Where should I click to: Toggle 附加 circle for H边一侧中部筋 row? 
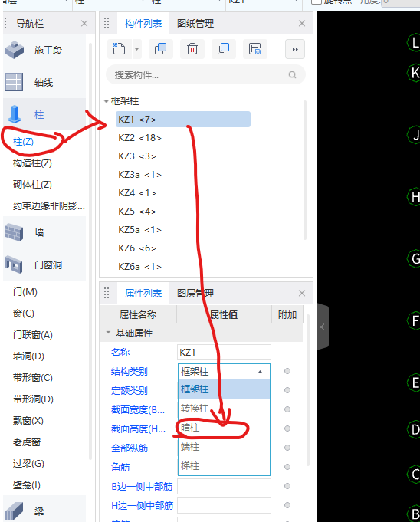click(x=287, y=505)
